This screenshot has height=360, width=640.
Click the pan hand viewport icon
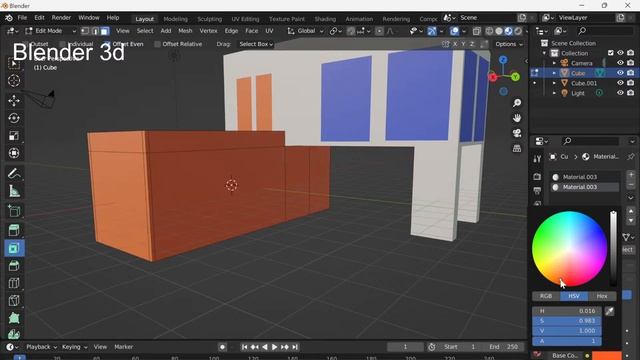(x=517, y=118)
